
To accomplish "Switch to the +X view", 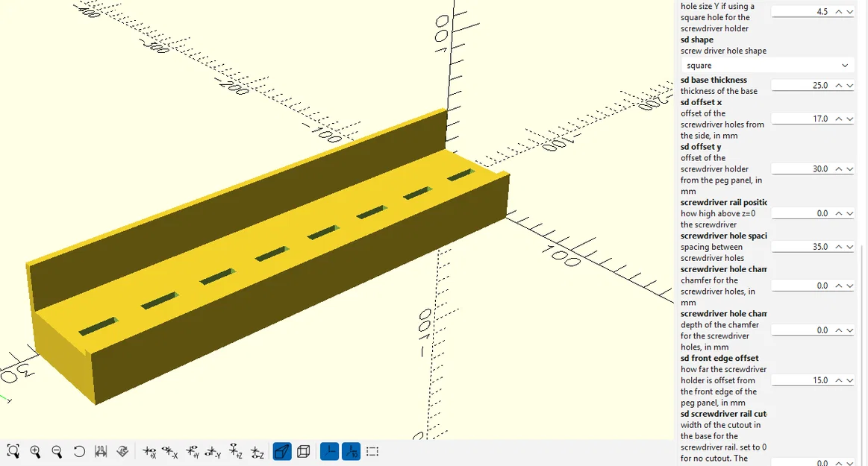I will coord(149,452).
